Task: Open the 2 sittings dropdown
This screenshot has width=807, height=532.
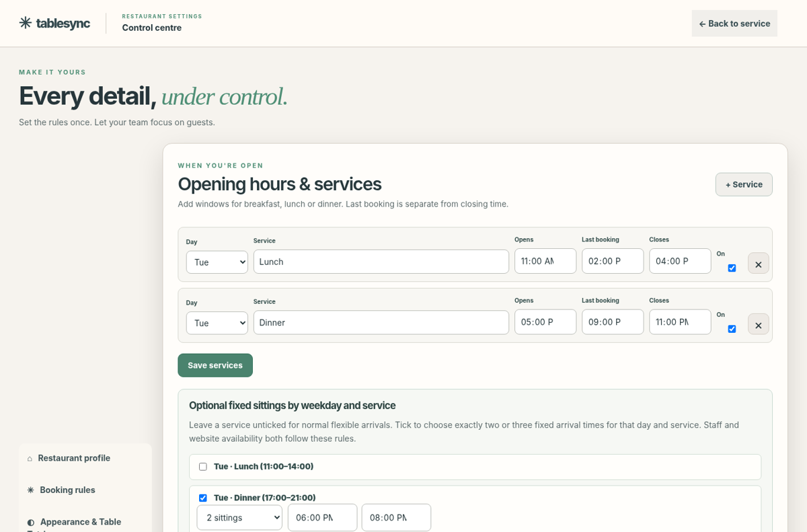Action: coord(239,518)
